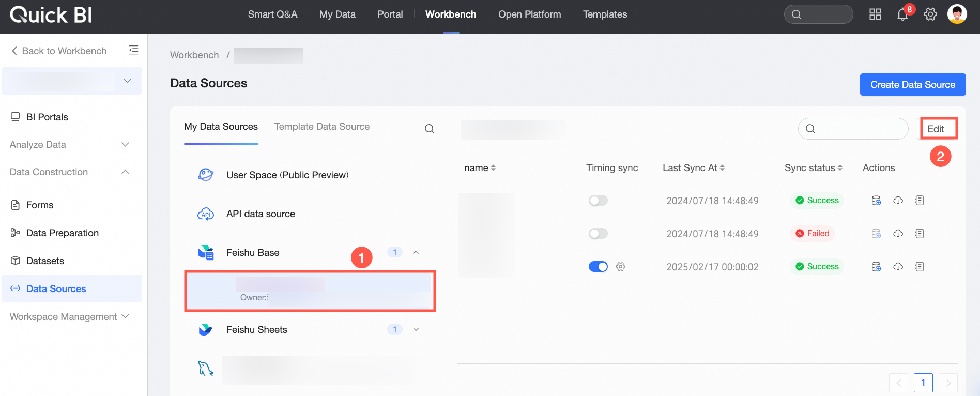Click the Create Data Source button
This screenshot has height=396, width=980.
click(x=913, y=85)
